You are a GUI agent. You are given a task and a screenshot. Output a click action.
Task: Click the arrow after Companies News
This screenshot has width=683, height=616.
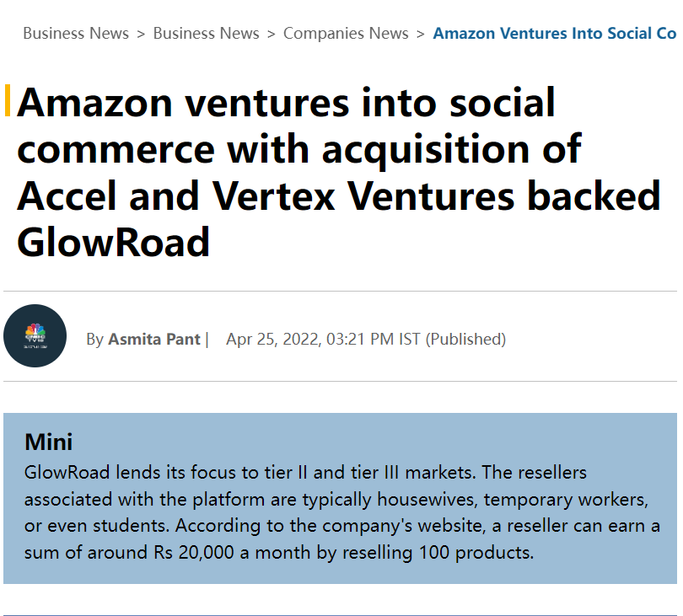click(420, 34)
